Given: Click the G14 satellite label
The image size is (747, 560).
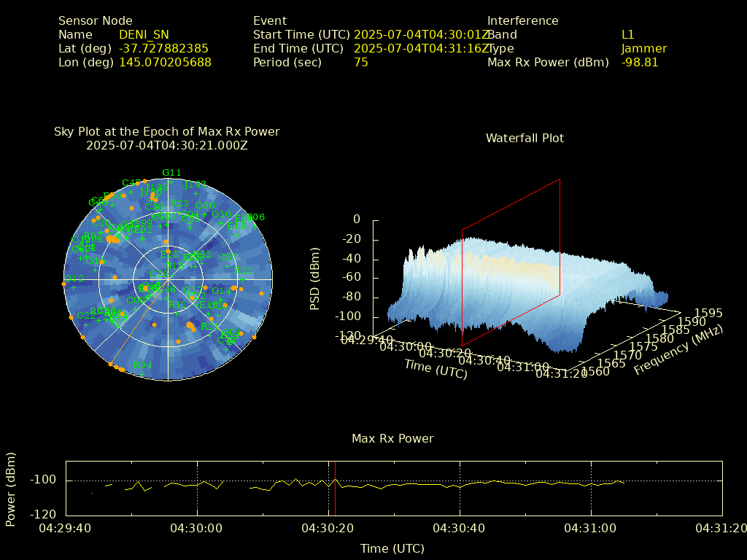Looking at the screenshot, I should point(221,290).
